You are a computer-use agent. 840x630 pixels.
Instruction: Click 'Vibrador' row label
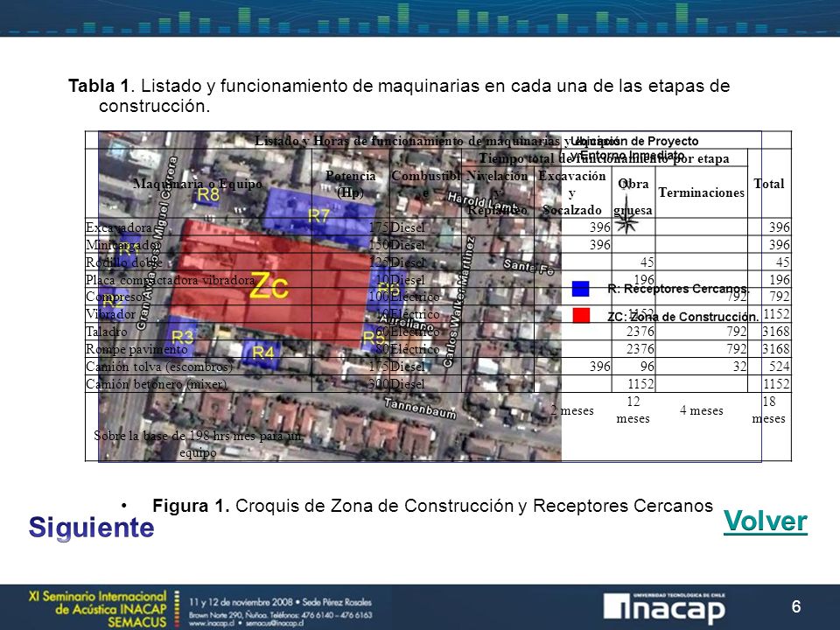tap(110, 314)
